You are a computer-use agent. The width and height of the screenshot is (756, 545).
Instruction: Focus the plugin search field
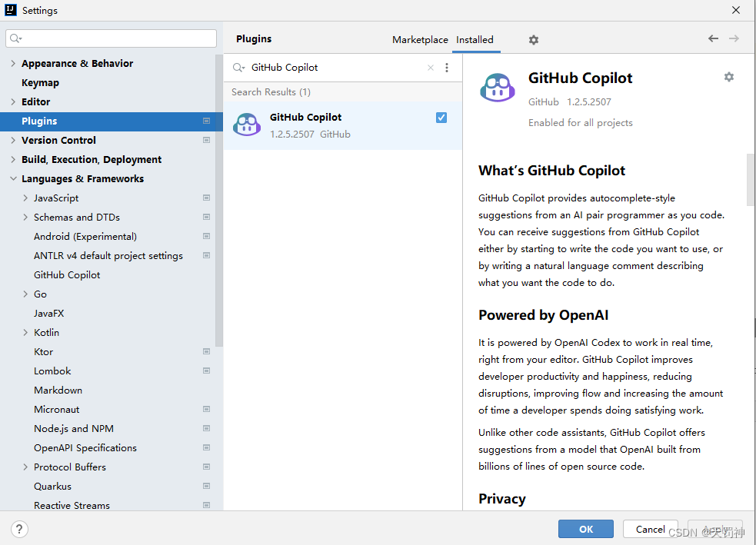[x=336, y=68]
